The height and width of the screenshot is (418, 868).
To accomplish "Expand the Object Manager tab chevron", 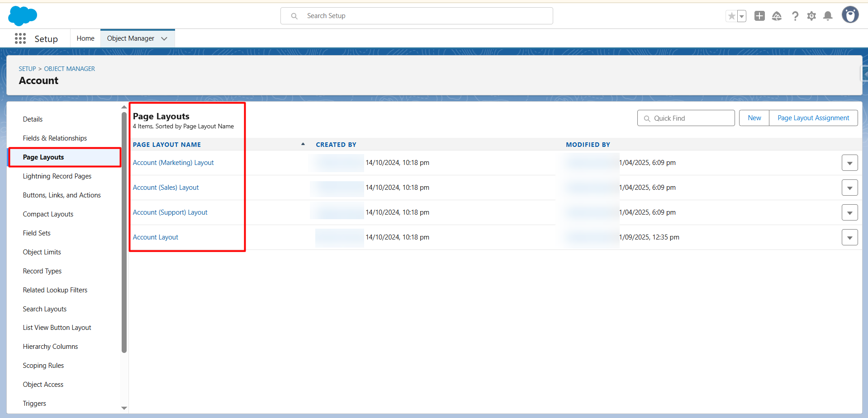I will 164,39.
